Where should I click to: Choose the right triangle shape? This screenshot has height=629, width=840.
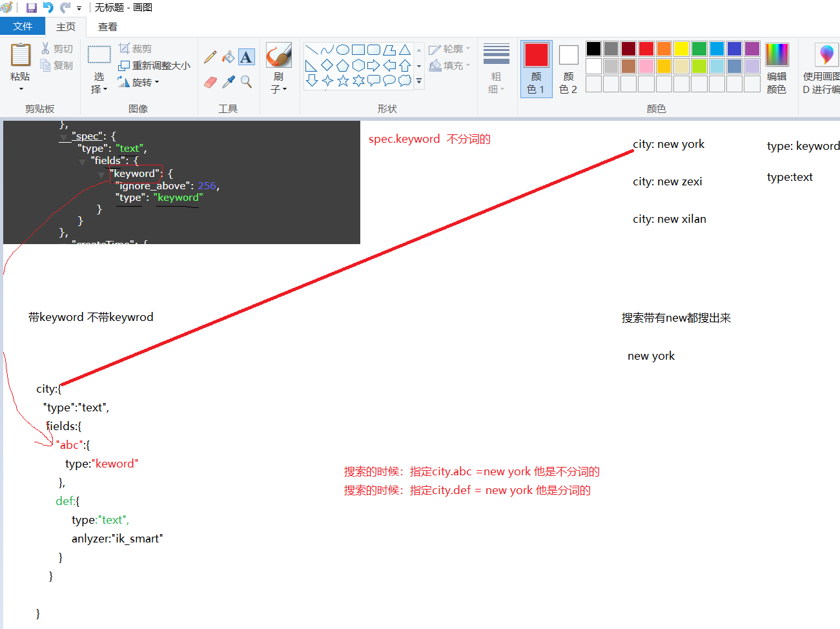click(x=312, y=65)
